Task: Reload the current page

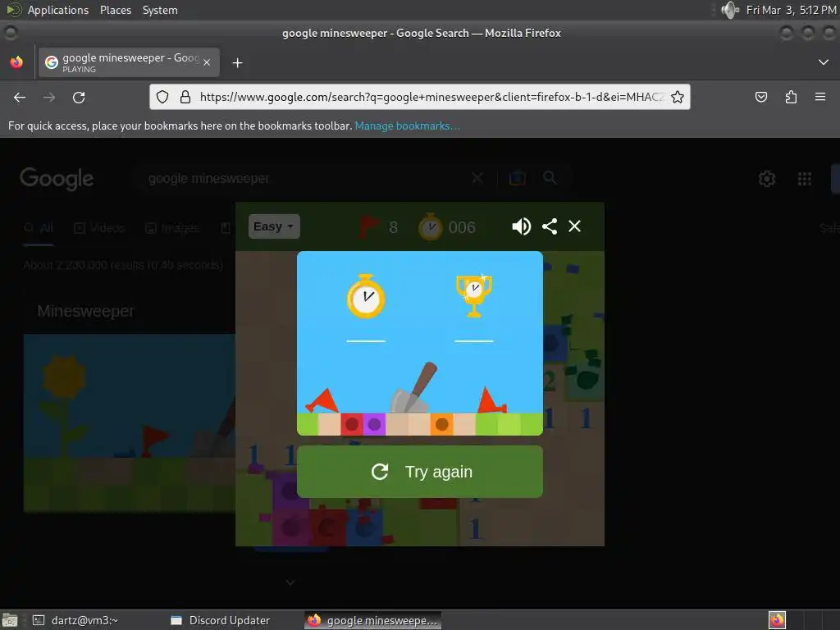Action: 79,98
